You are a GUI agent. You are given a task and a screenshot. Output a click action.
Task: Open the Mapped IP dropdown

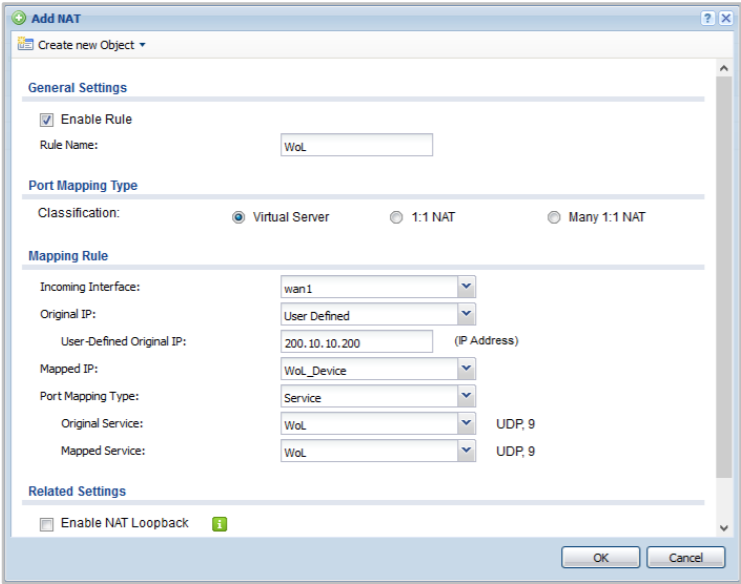(466, 369)
